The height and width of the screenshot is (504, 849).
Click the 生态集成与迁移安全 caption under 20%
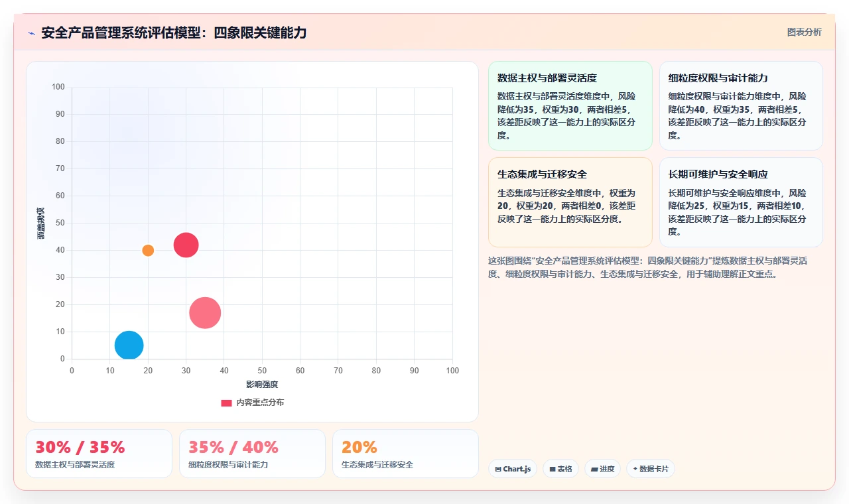(x=377, y=464)
